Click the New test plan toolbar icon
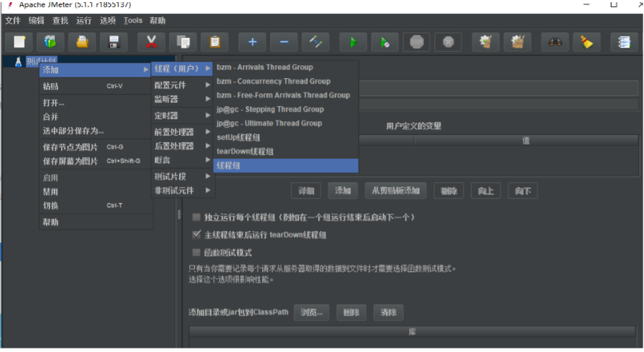This screenshot has height=352, width=644. (x=19, y=42)
